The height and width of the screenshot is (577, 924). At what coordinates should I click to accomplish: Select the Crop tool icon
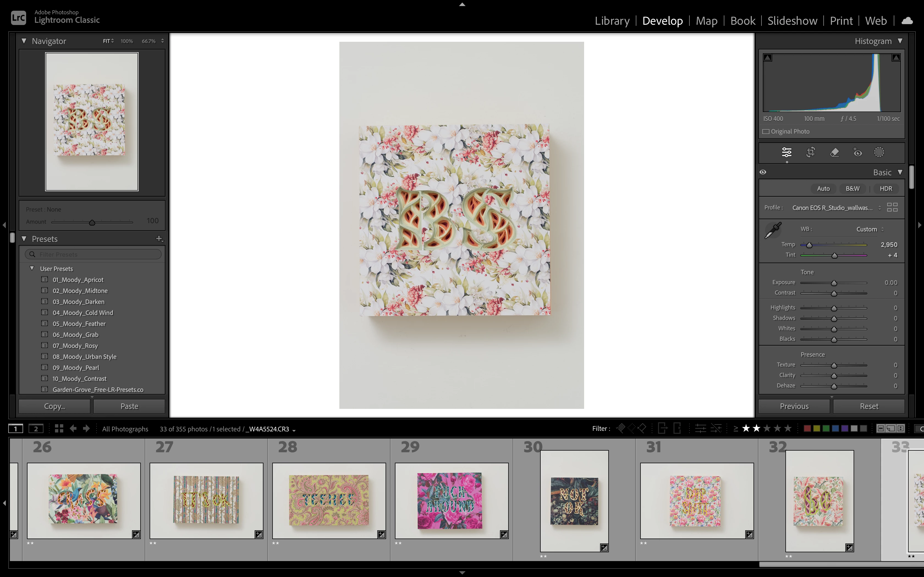pyautogui.click(x=811, y=152)
